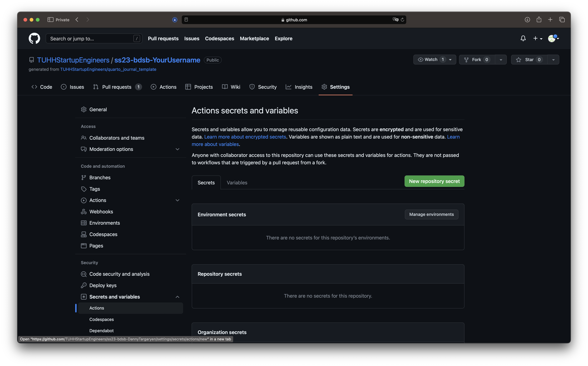Star the repository
The height and width of the screenshot is (366, 588).
click(x=529, y=60)
